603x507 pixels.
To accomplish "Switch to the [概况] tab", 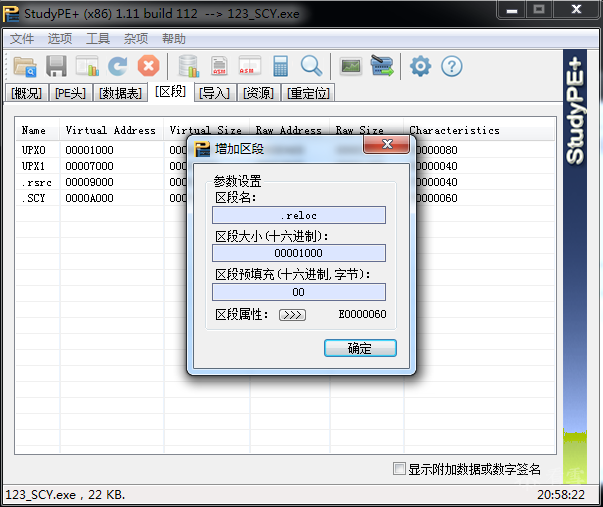I will click(x=27, y=93).
